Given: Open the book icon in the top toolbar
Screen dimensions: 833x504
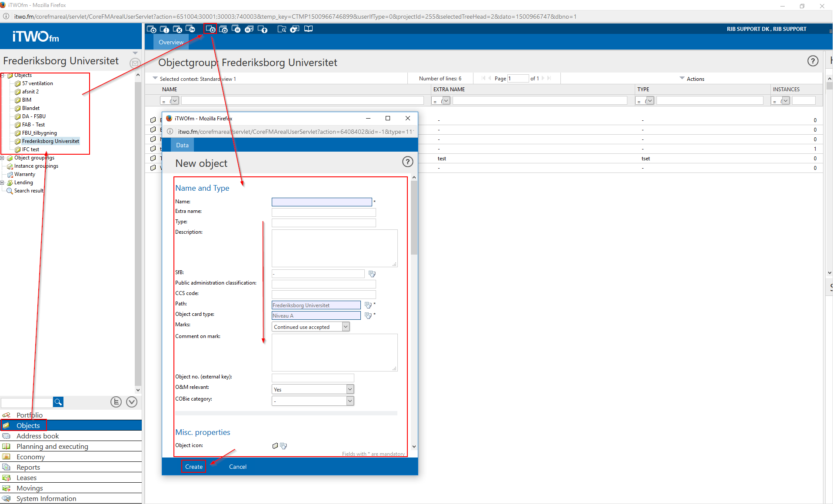Looking at the screenshot, I should [x=308, y=29].
